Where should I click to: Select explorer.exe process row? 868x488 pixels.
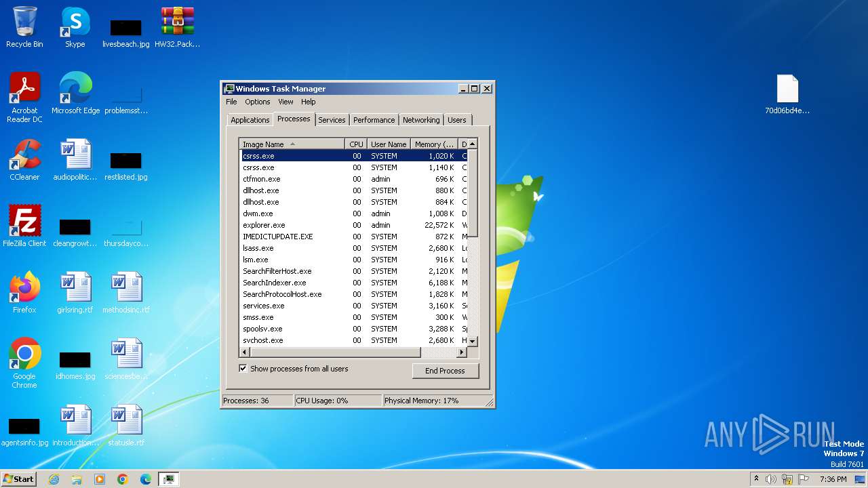353,225
